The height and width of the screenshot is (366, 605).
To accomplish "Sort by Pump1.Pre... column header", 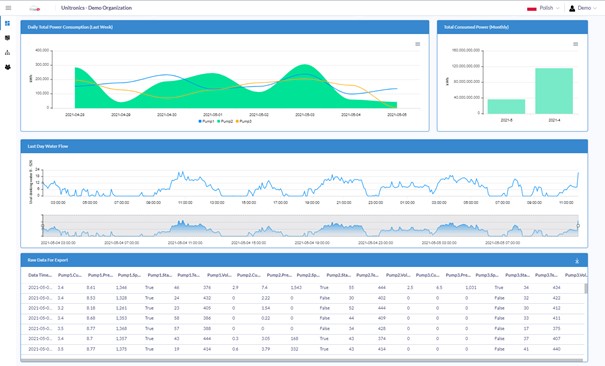I will 100,275.
